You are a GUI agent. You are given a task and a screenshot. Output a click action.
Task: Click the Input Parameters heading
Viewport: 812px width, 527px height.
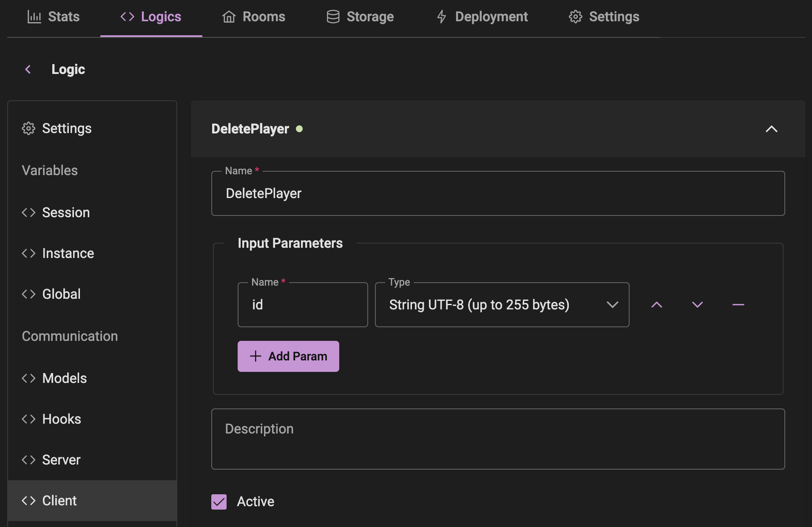coord(290,243)
